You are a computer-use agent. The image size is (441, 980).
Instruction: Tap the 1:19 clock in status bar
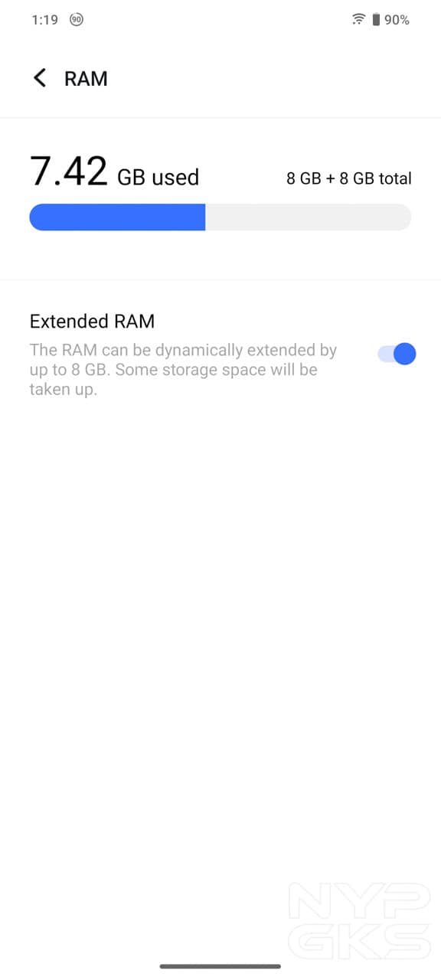coord(44,20)
